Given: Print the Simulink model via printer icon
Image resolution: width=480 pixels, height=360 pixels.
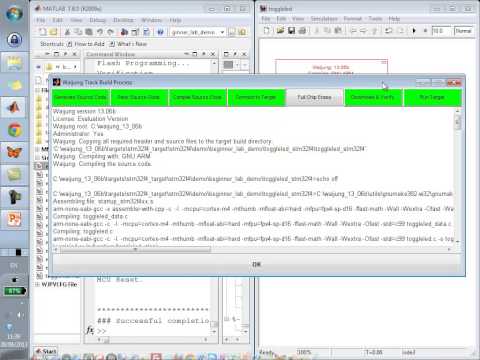Looking at the screenshot, I should 302,31.
